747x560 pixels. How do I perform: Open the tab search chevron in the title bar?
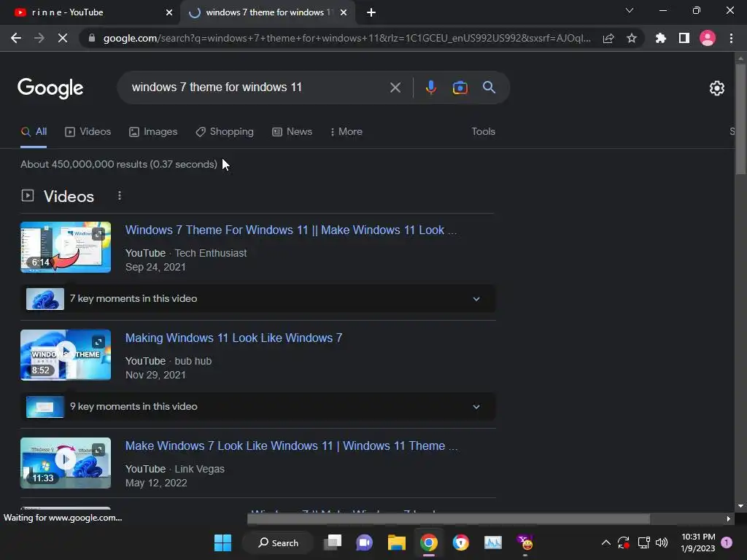[630, 10]
